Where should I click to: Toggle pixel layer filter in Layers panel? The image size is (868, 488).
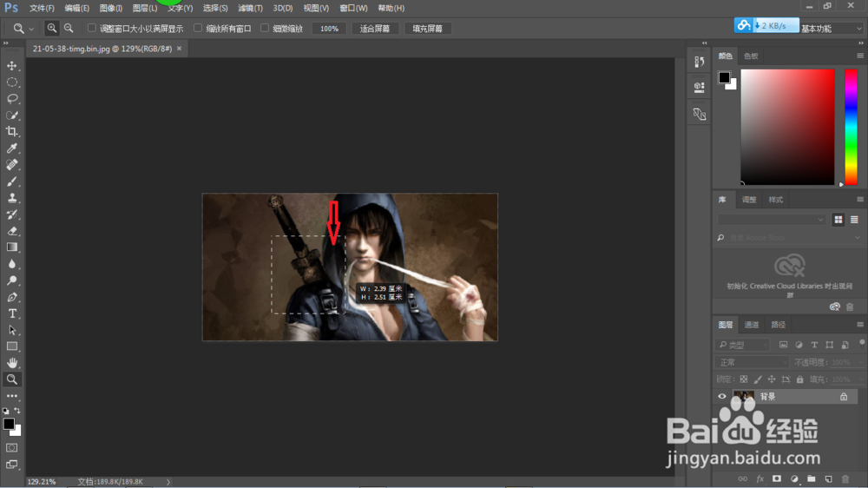[x=783, y=345]
